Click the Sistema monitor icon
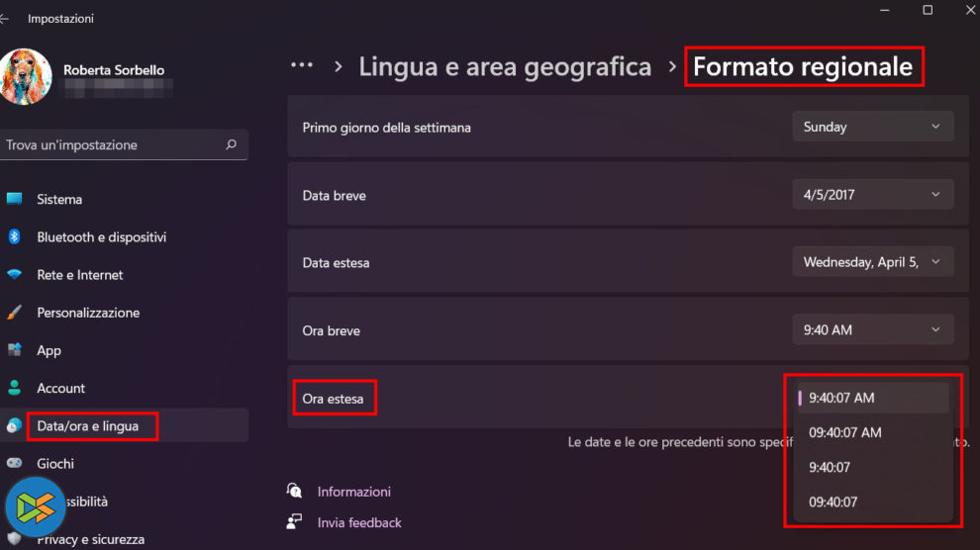The height and width of the screenshot is (550, 980). [x=14, y=199]
